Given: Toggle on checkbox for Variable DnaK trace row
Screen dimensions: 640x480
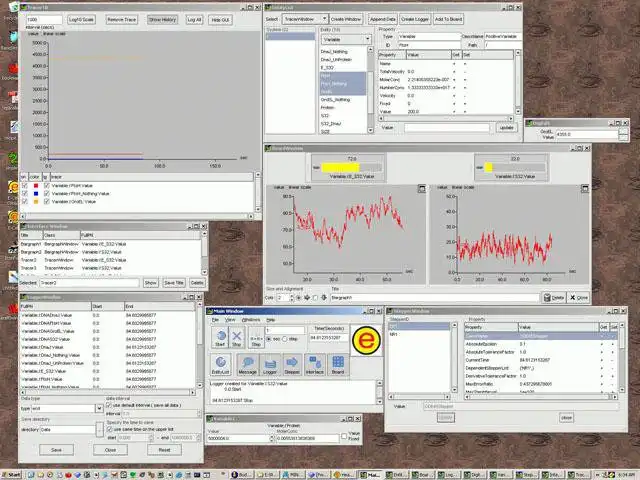Looking at the screenshot, I should point(25,186).
